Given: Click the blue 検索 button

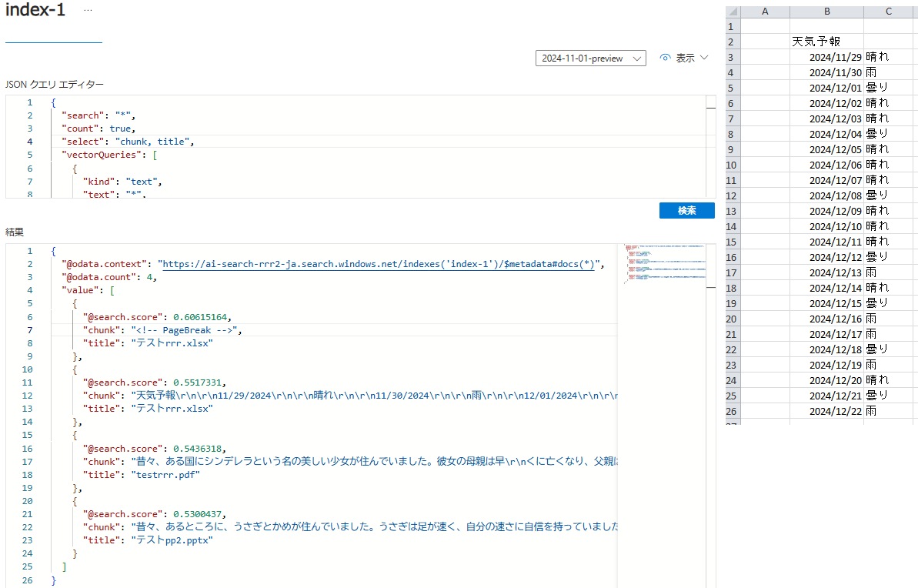Looking at the screenshot, I should (x=686, y=210).
